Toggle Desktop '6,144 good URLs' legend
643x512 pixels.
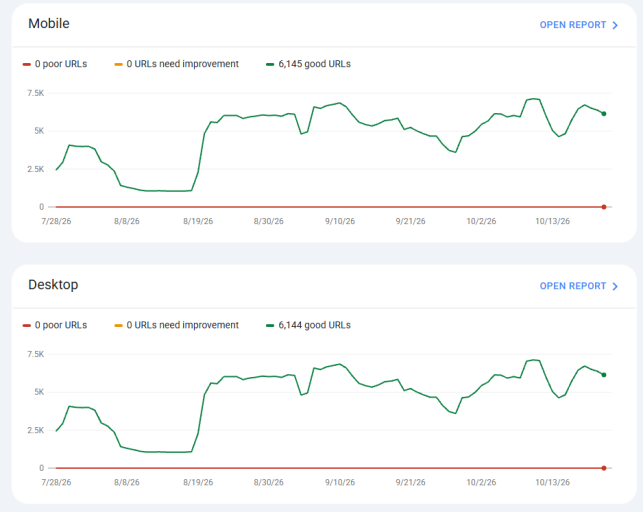308,325
